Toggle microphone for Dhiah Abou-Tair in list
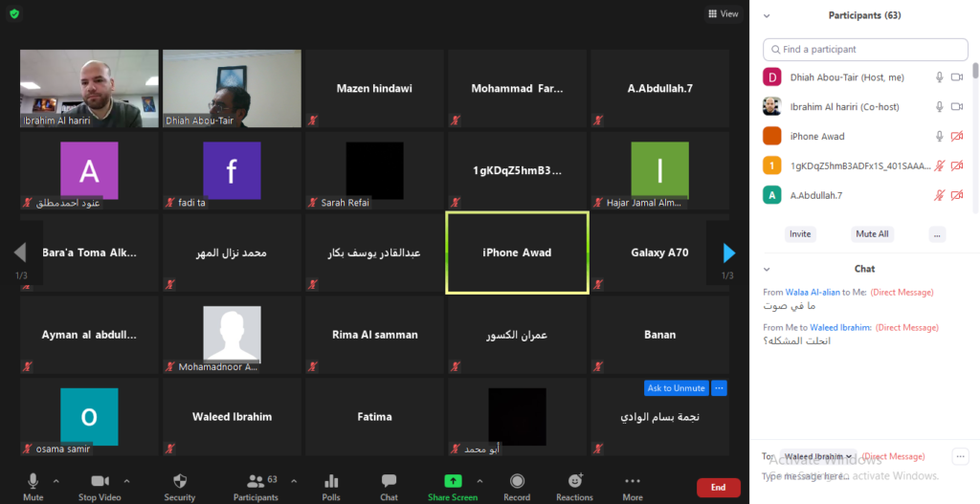Screen dimensions: 980x504 [x=939, y=77]
